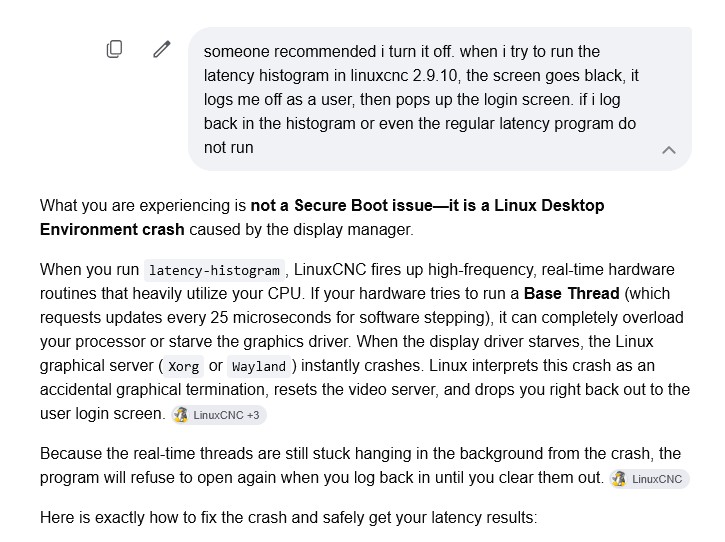Click the "+3" count in the citation chip
Image resolution: width=725 pixels, height=542 pixels.
(253, 415)
